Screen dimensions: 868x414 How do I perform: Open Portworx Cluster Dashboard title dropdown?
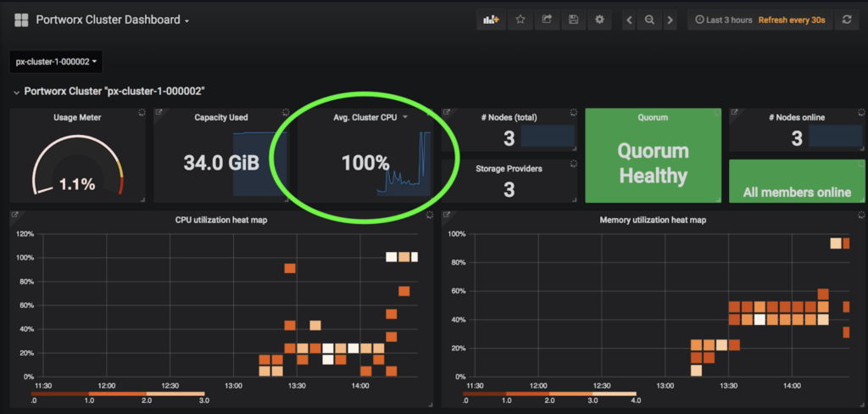(112, 20)
